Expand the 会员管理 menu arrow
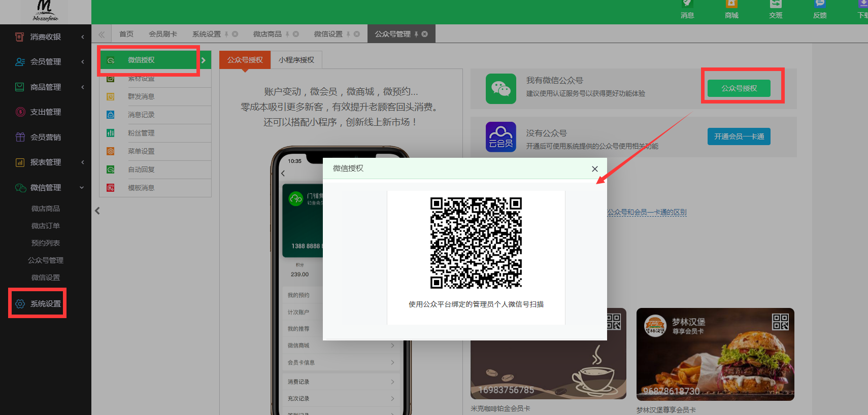868x415 pixels. point(83,61)
